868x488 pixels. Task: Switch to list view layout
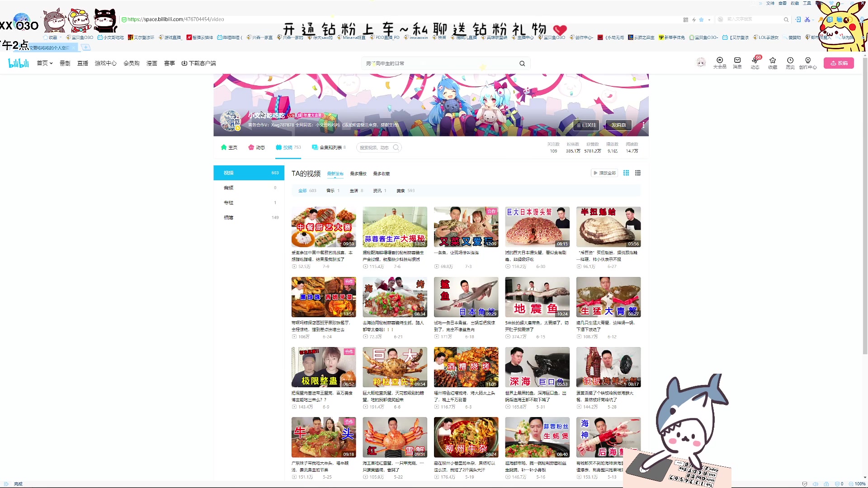pyautogui.click(x=637, y=173)
